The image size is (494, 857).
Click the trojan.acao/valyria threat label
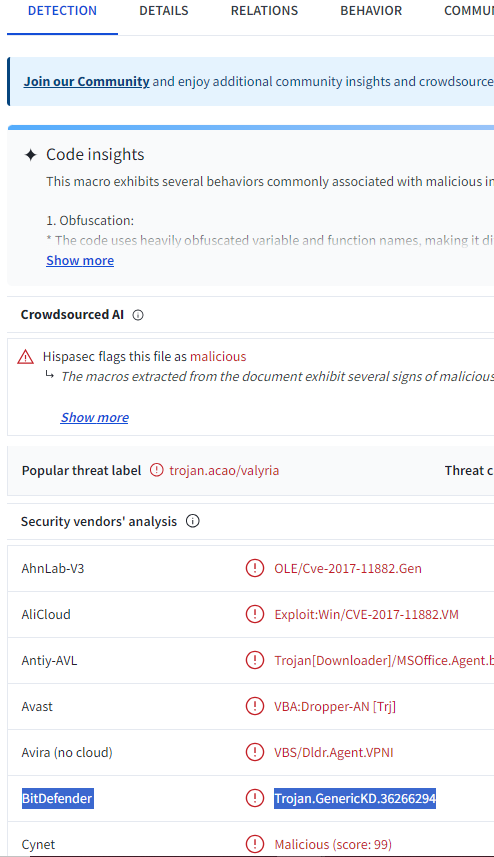(x=224, y=471)
